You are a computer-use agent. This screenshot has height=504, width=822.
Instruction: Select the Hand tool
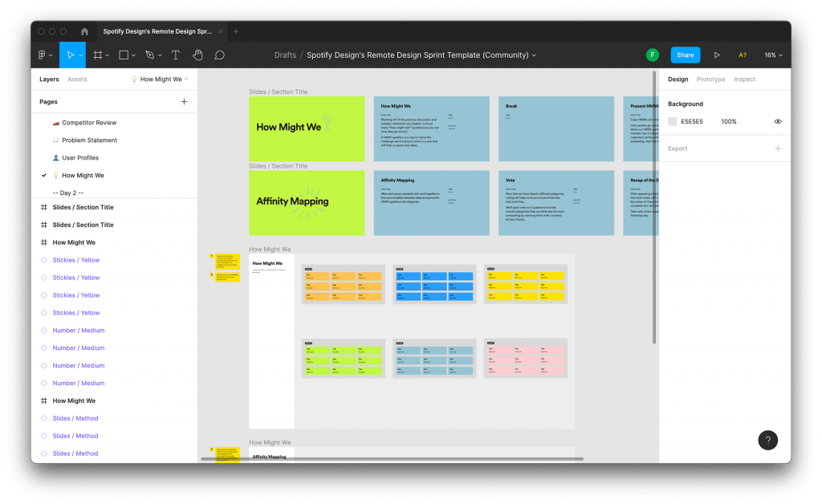[197, 55]
